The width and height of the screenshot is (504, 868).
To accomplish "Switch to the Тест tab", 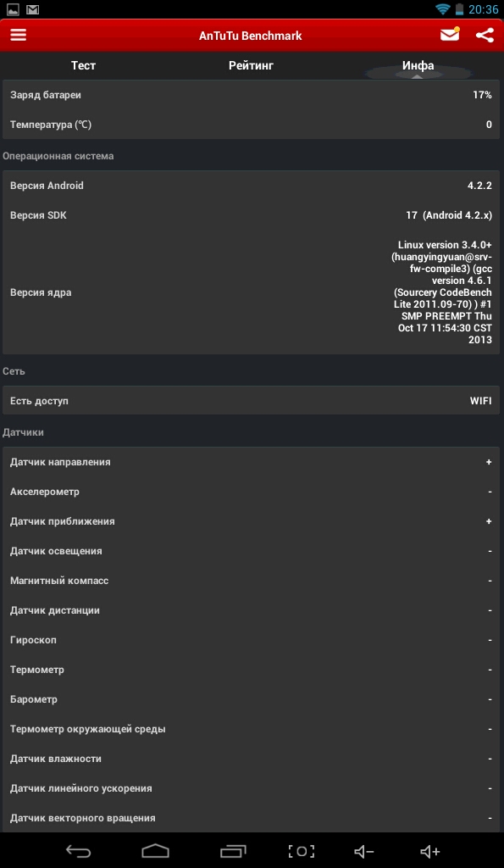I will [x=84, y=65].
